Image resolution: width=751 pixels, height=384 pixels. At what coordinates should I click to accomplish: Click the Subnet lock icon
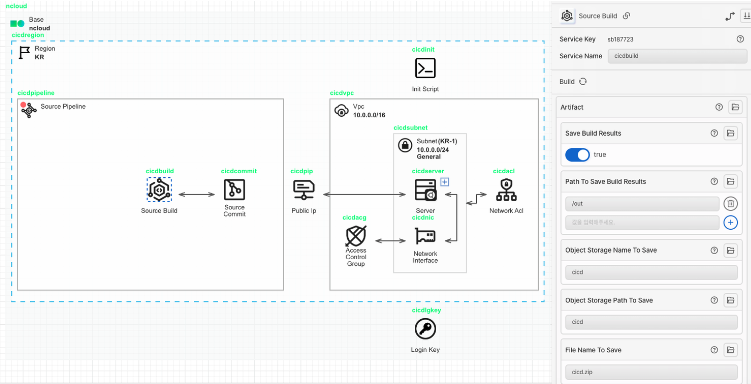[405, 145]
